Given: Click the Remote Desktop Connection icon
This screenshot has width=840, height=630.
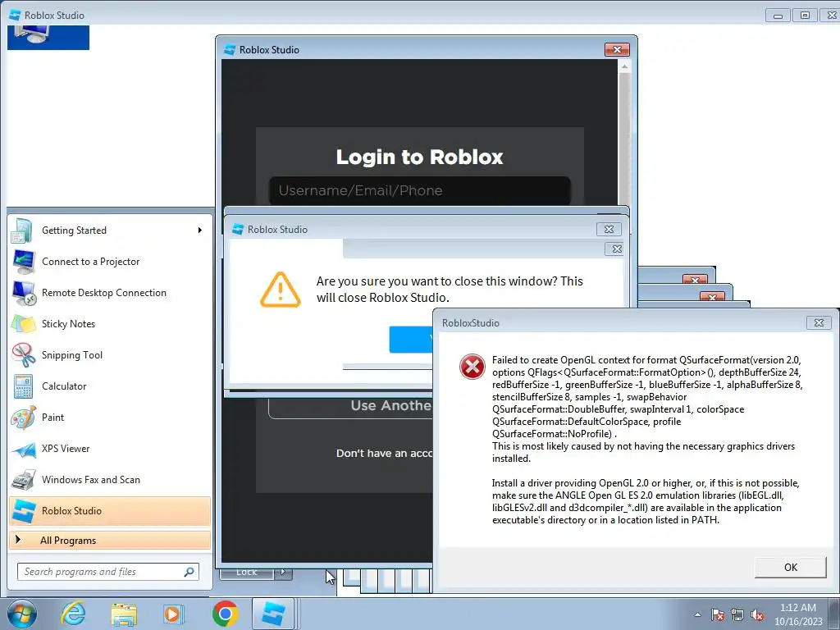Looking at the screenshot, I should click(x=24, y=293).
